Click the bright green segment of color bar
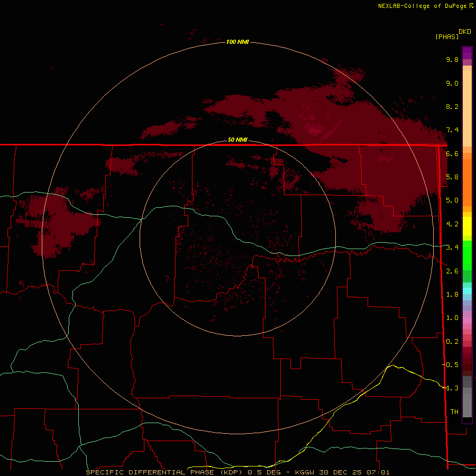The width and height of the screenshot is (476, 476). [x=467, y=255]
